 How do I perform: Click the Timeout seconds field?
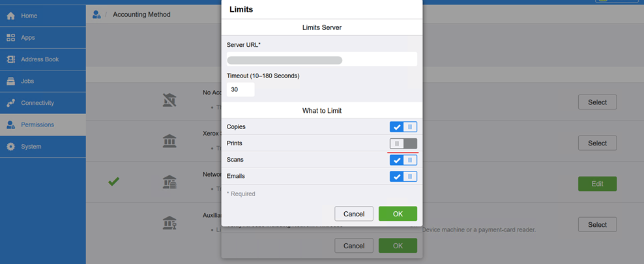(241, 90)
